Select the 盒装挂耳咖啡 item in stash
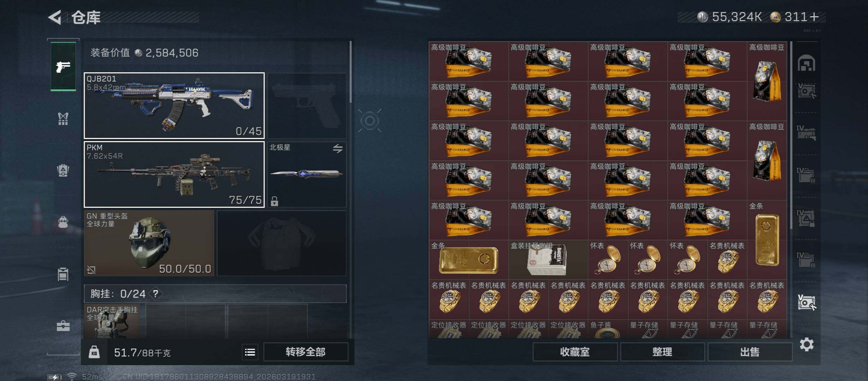Viewport: 868px width, 381px height. coord(548,260)
